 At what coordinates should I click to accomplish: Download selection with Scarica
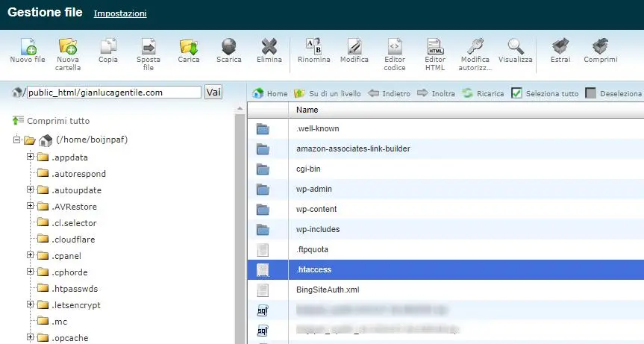229,51
